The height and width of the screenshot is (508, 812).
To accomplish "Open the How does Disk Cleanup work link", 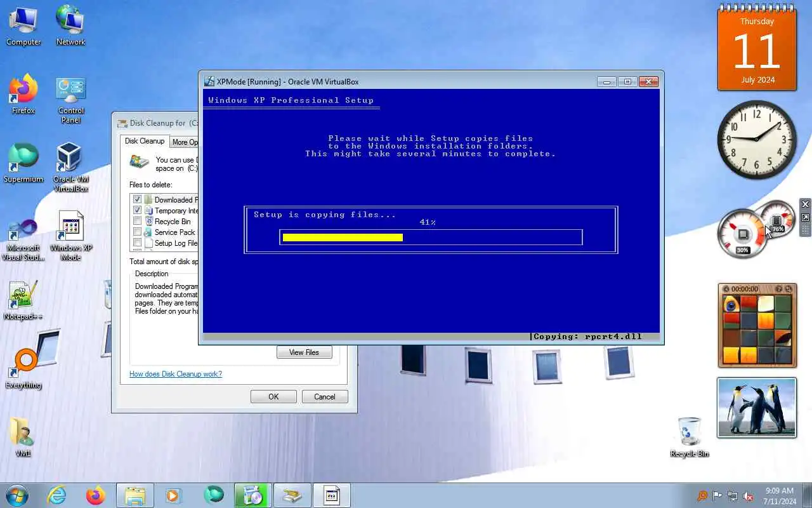I will click(176, 374).
